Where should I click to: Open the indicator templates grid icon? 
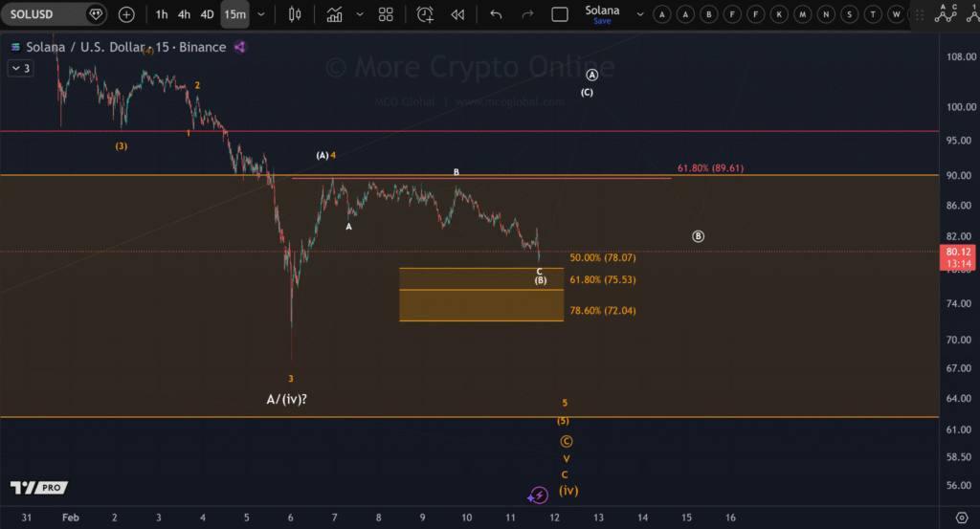386,14
